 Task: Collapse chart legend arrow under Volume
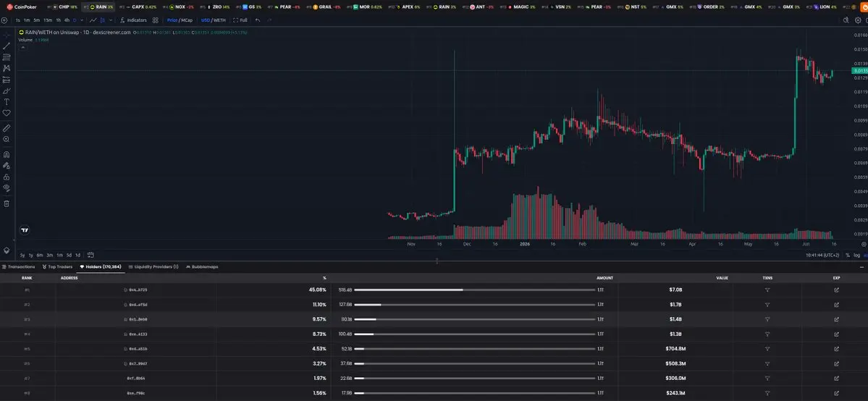pos(22,48)
